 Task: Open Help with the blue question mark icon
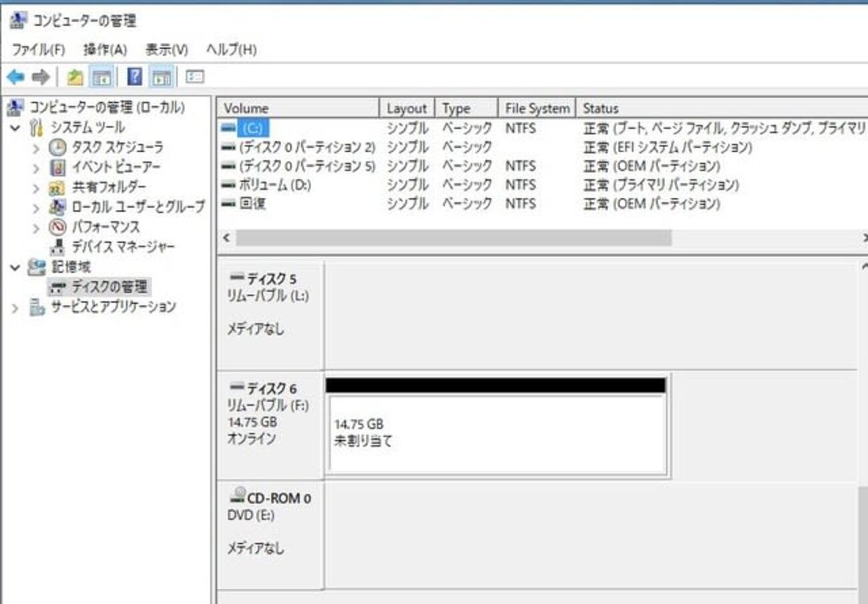[x=135, y=78]
